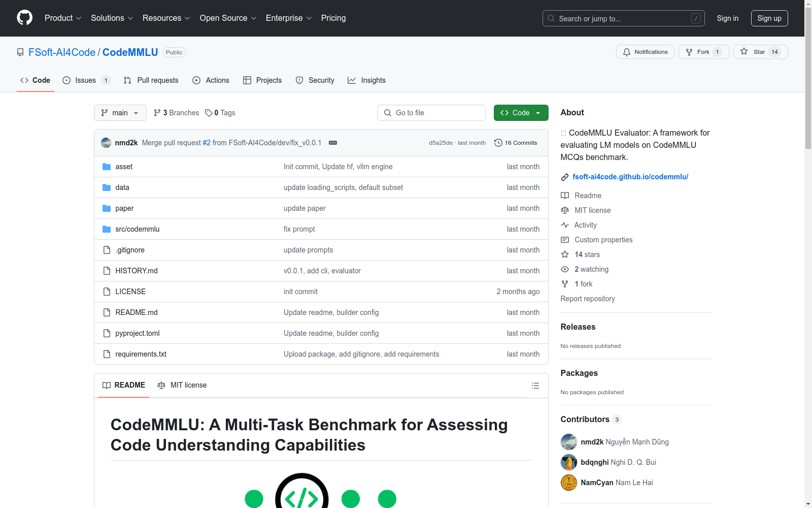Screen dimensions: 812x508
Task: Click the fork icon beside 1 fork
Action: (x=565, y=284)
